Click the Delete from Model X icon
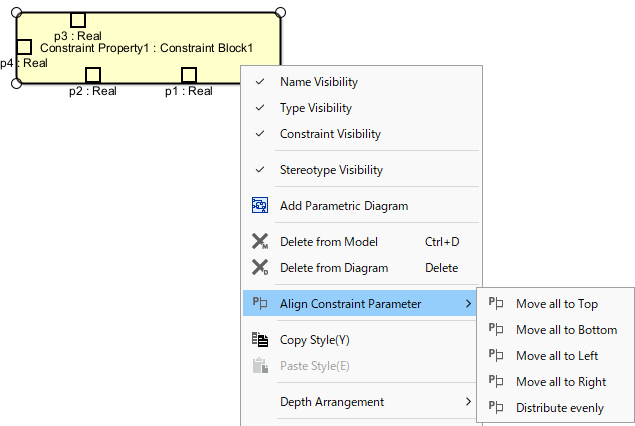Image resolution: width=635 pixels, height=426 pixels. [260, 241]
